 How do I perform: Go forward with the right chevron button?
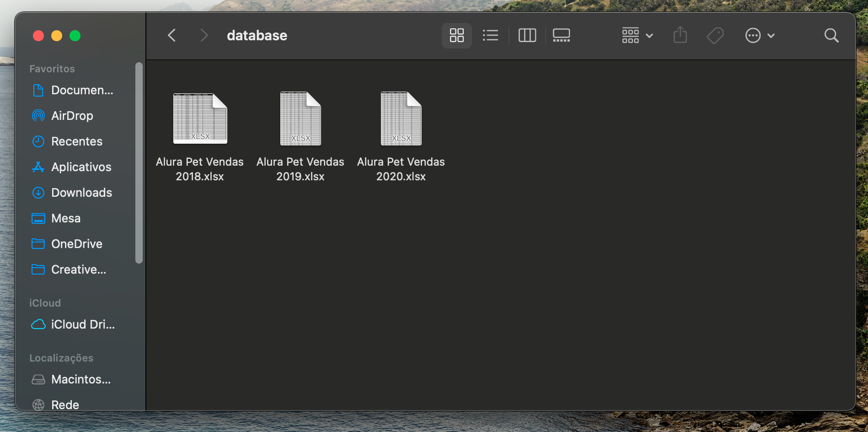click(x=204, y=35)
